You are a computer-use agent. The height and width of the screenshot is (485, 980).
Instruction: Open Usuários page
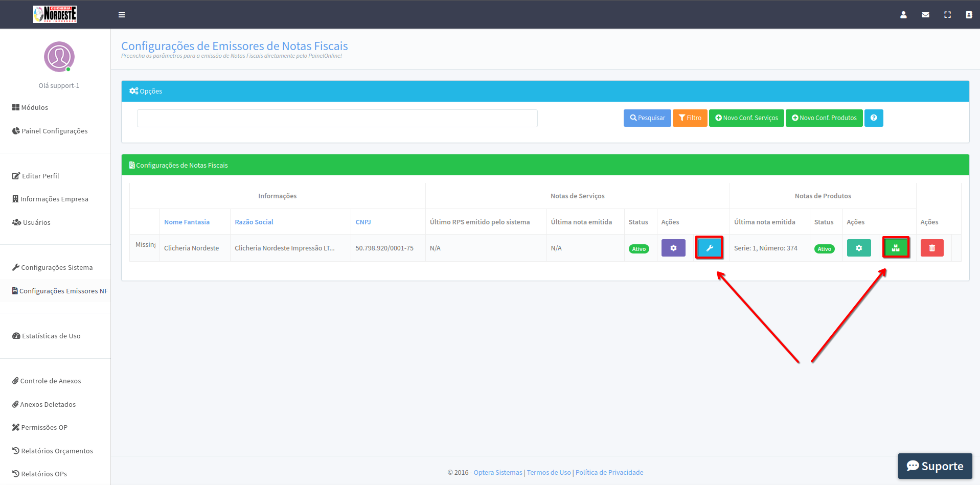pyautogui.click(x=31, y=222)
